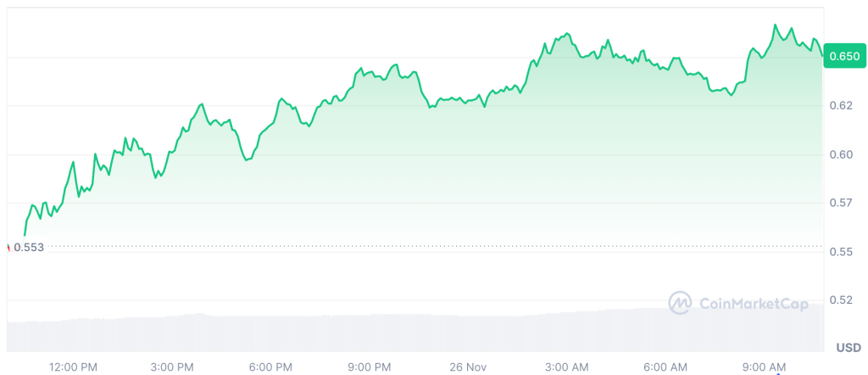
Task: Click the USD currency label
Action: tap(848, 348)
